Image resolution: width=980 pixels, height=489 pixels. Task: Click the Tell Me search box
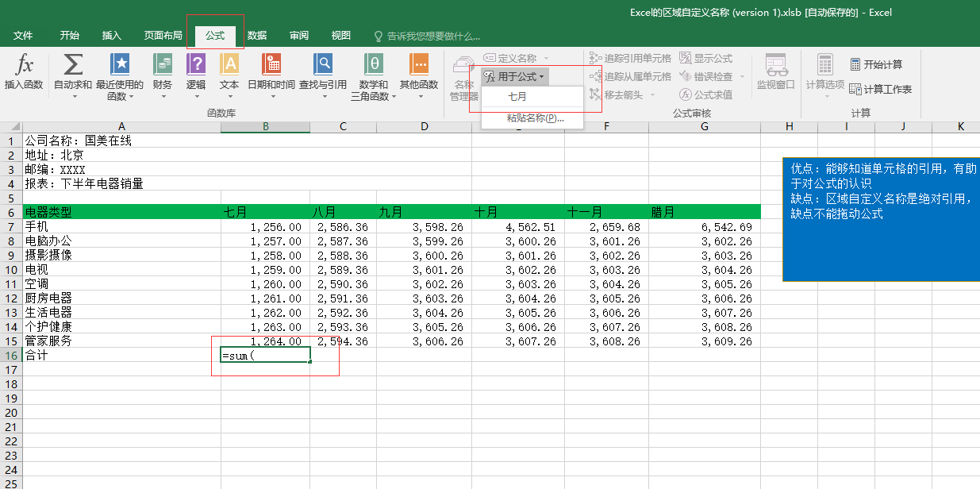click(x=427, y=37)
